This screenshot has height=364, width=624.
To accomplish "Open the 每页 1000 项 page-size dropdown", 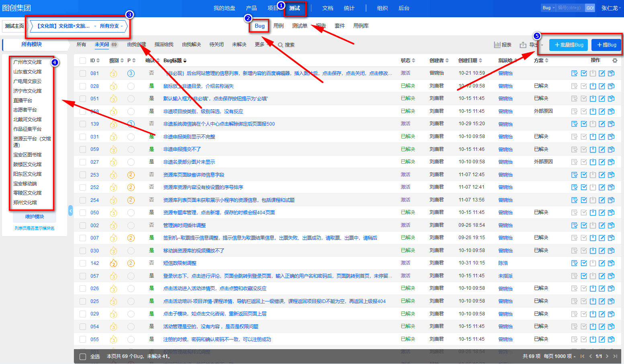I will (x=559, y=356).
